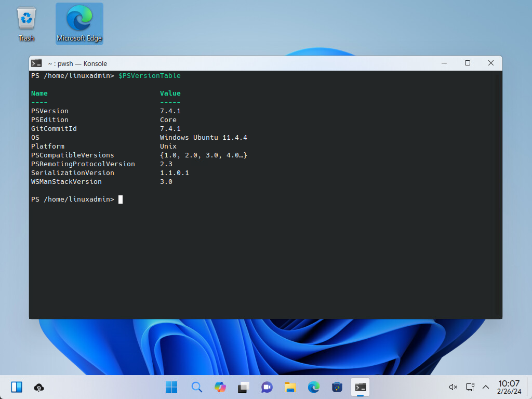Launch Microsoft Edge from the taskbar
Image resolution: width=532 pixels, height=399 pixels.
[313, 387]
